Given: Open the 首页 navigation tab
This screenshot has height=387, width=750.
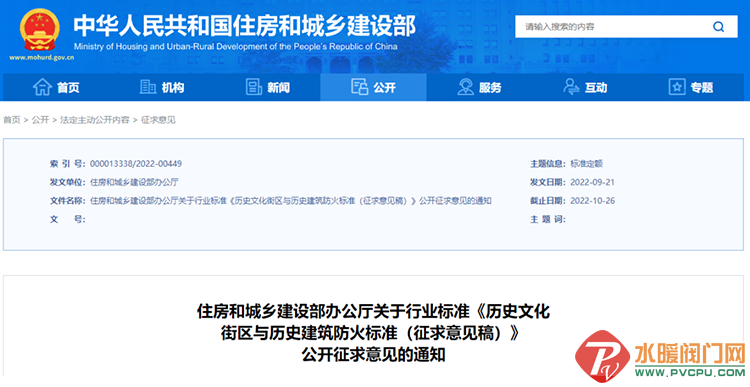Looking at the screenshot, I should (x=56, y=87).
